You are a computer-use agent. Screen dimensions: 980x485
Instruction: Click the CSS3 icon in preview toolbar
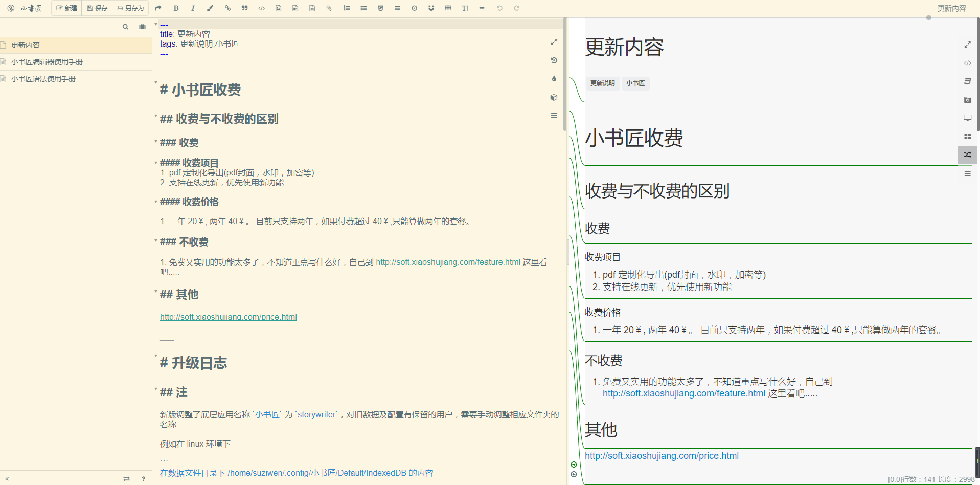[967, 81]
